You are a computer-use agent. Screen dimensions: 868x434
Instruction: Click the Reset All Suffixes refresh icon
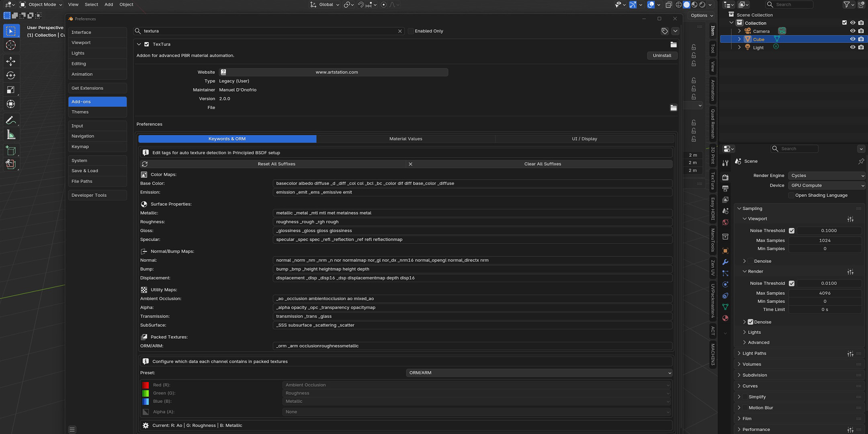[x=145, y=164]
